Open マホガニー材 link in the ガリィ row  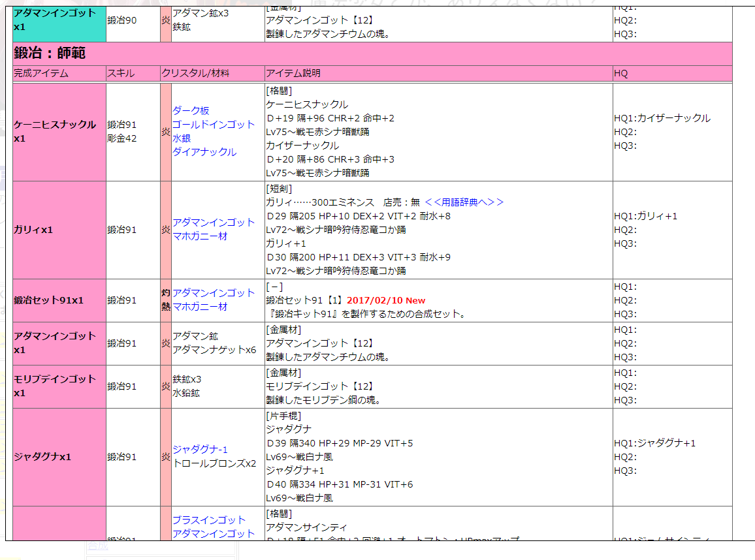coord(200,236)
